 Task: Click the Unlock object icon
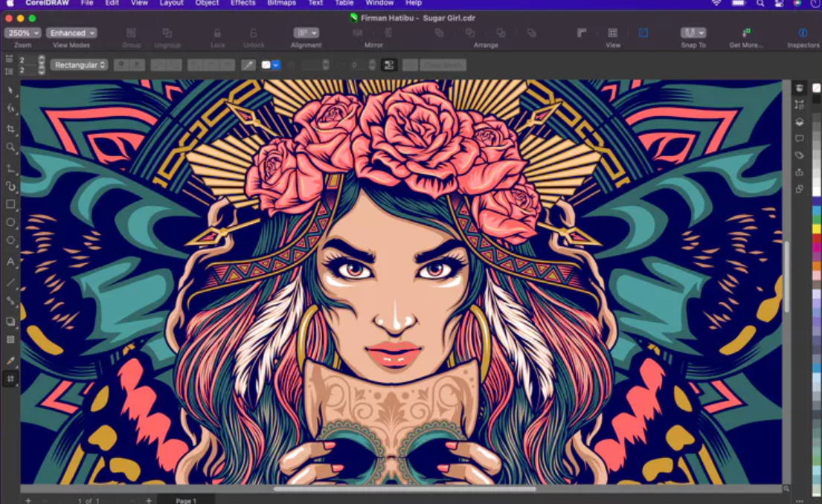pyautogui.click(x=253, y=33)
